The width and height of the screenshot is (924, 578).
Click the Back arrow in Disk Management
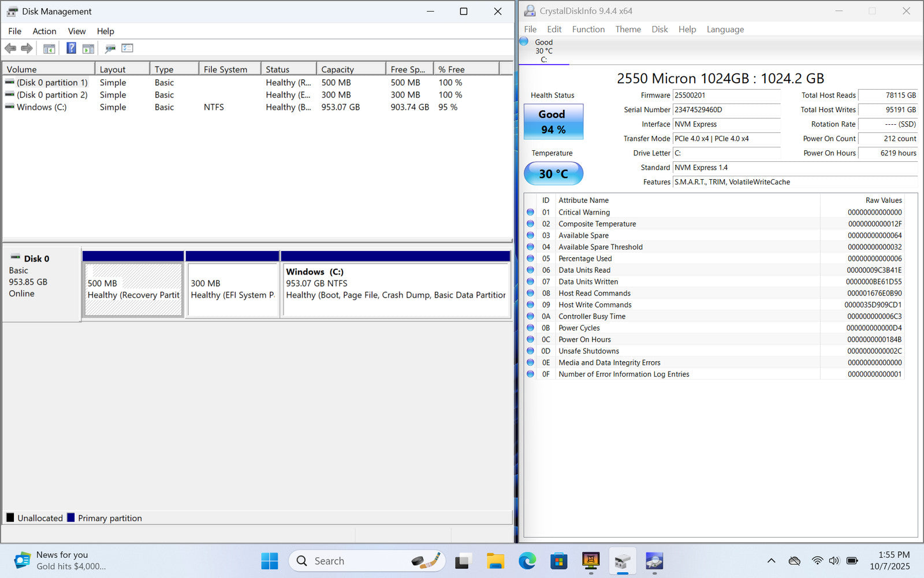(10, 49)
